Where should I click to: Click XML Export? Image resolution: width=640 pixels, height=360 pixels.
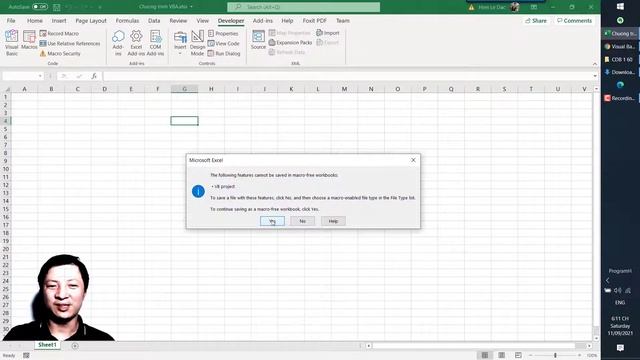(327, 42)
